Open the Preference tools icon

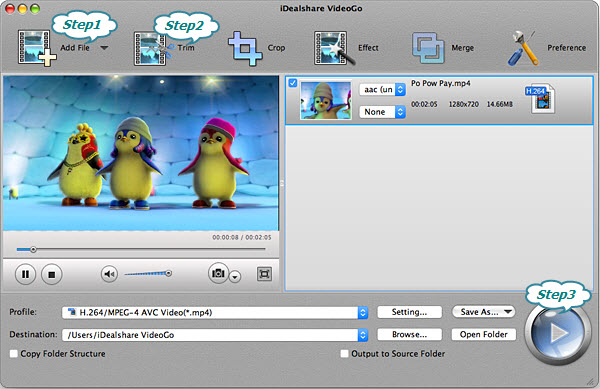pyautogui.click(x=523, y=48)
